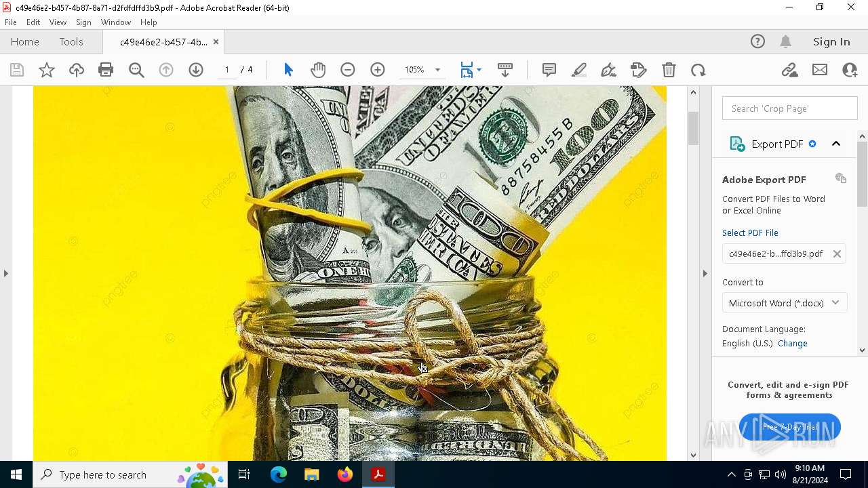Launch Firefox from taskbar
This screenshot has width=868, height=488.
[345, 474]
